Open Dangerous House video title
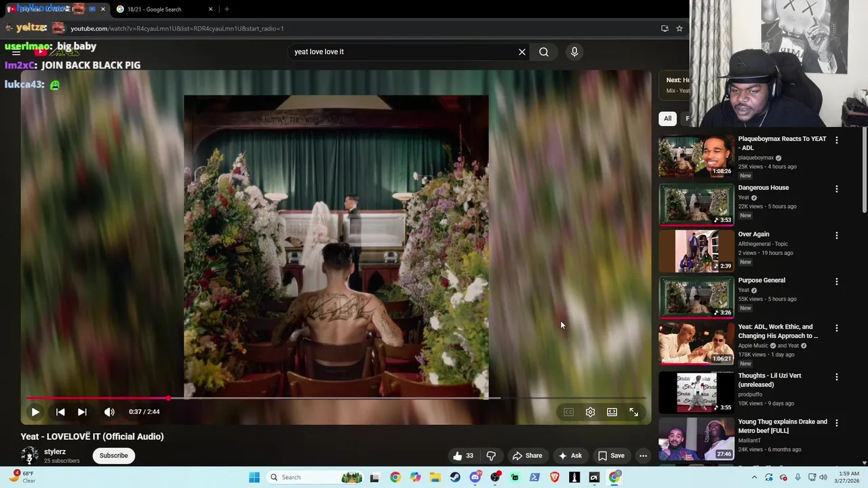Screen dimensions: 868x488 764,188
